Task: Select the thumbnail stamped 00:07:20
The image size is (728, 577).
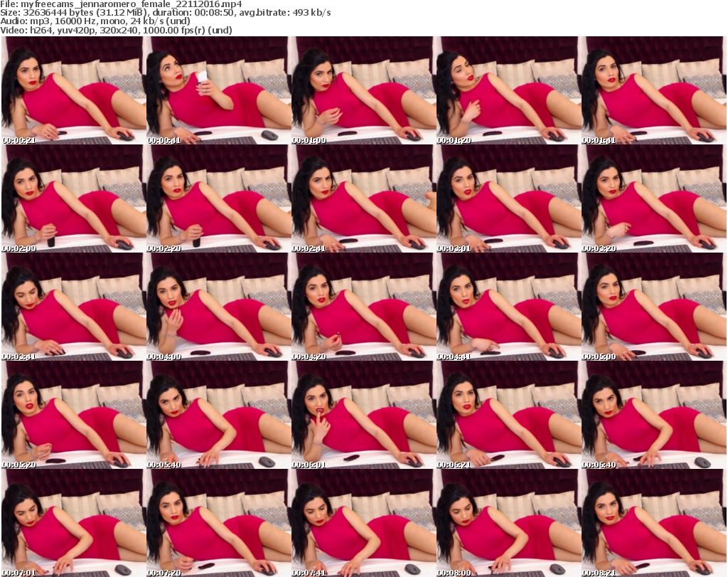Action: 219,523
